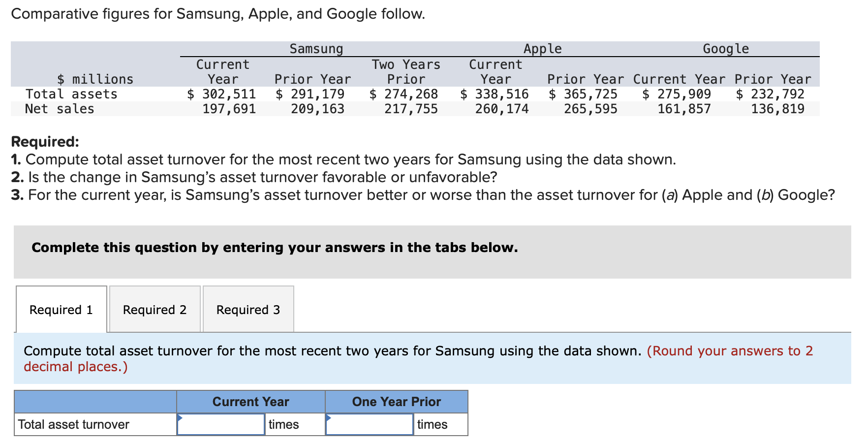Click the red rounding instruction text

click(729, 351)
